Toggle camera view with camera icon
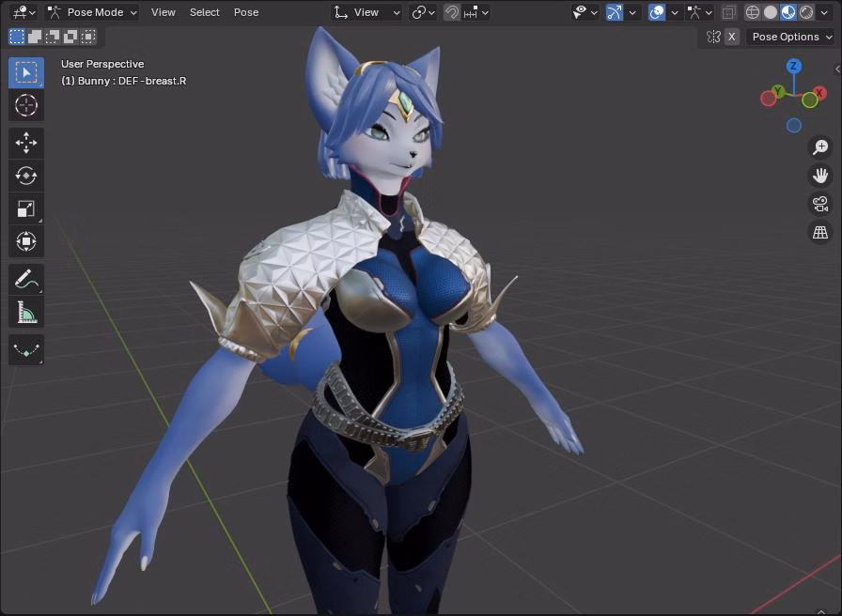Image resolution: width=842 pixels, height=616 pixels. click(820, 204)
